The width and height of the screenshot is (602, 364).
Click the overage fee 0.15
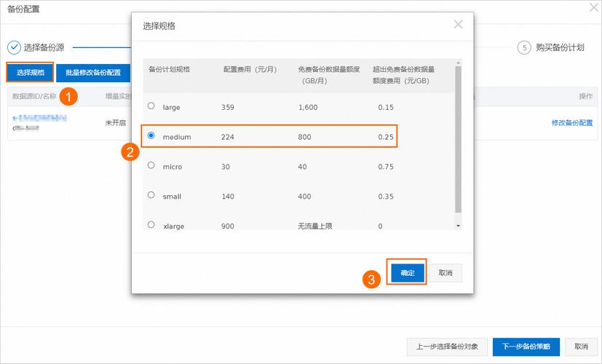click(x=386, y=108)
